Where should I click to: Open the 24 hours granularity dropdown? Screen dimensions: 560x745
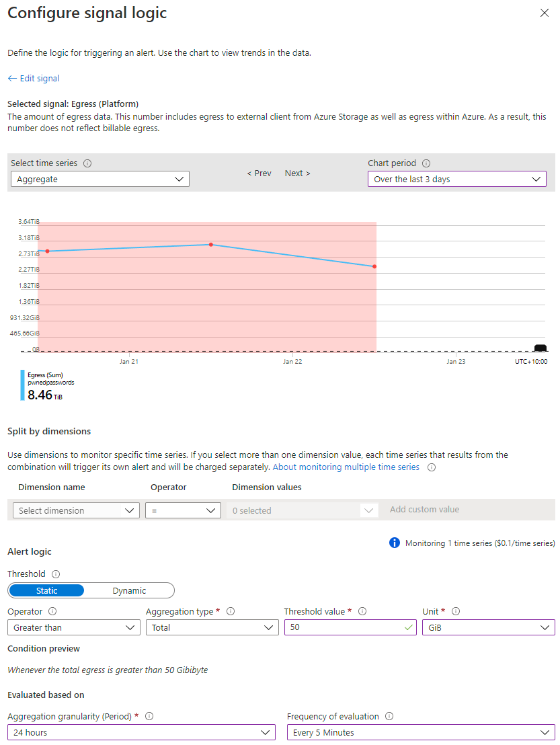click(142, 733)
